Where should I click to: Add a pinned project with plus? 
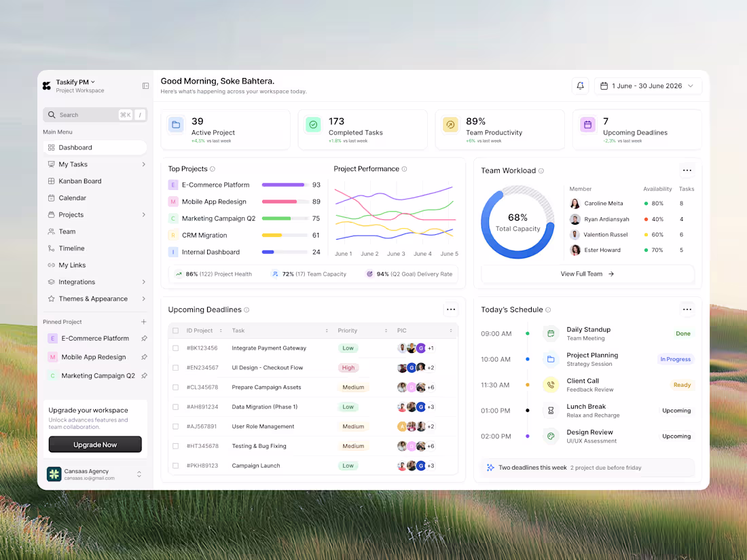143,322
